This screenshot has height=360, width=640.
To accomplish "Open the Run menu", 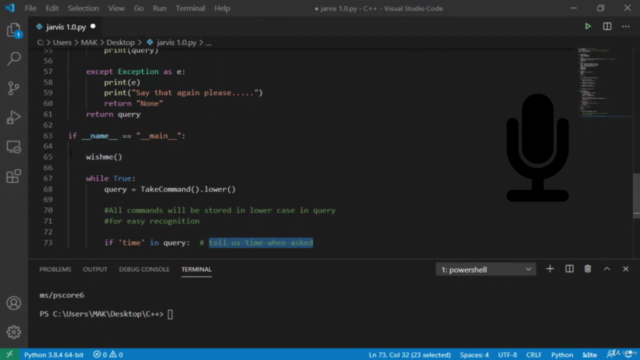I will tap(160, 8).
